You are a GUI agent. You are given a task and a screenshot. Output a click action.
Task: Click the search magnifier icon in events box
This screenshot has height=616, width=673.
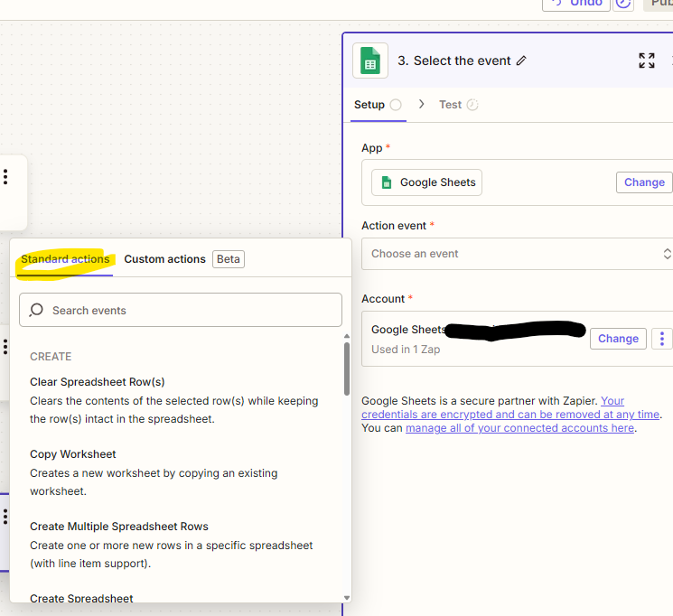[36, 310]
